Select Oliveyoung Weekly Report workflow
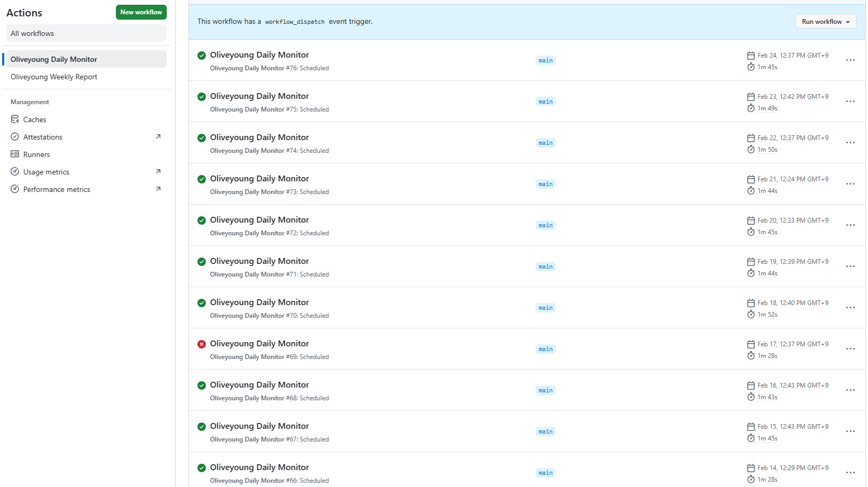868x487 pixels. (x=54, y=77)
